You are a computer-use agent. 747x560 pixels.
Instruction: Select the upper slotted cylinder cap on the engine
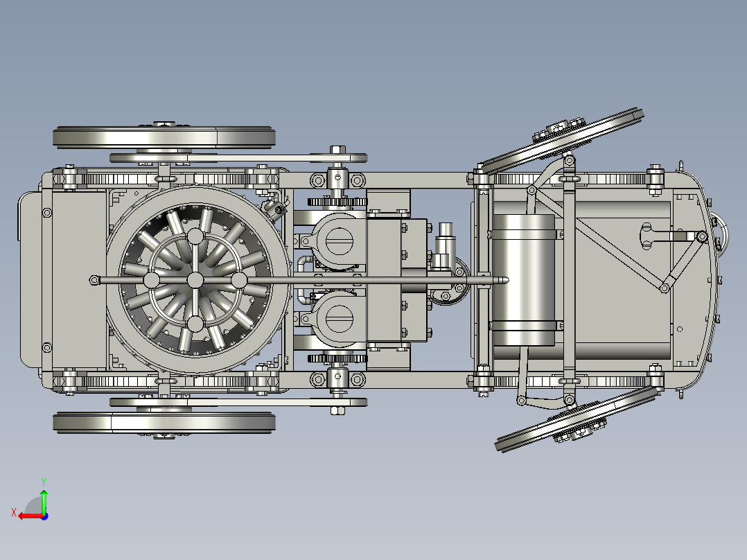coord(340,241)
